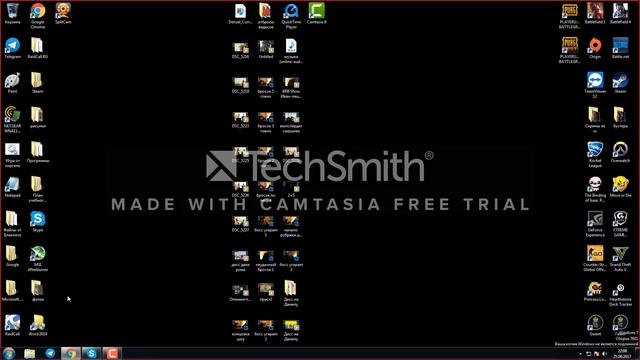The image size is (640, 360).
Task: Select the RaidCall desktop shortcut
Action: click(x=12, y=325)
